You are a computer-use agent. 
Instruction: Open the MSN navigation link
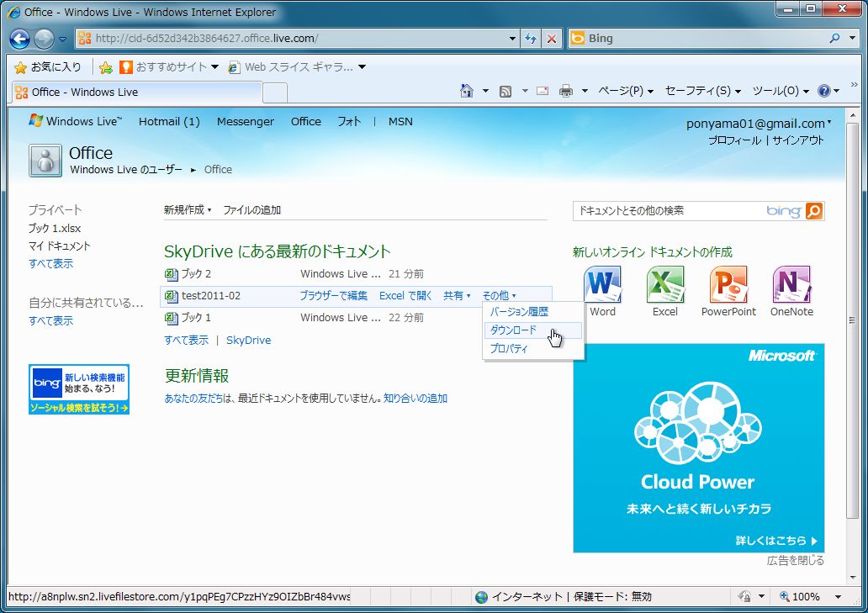400,121
